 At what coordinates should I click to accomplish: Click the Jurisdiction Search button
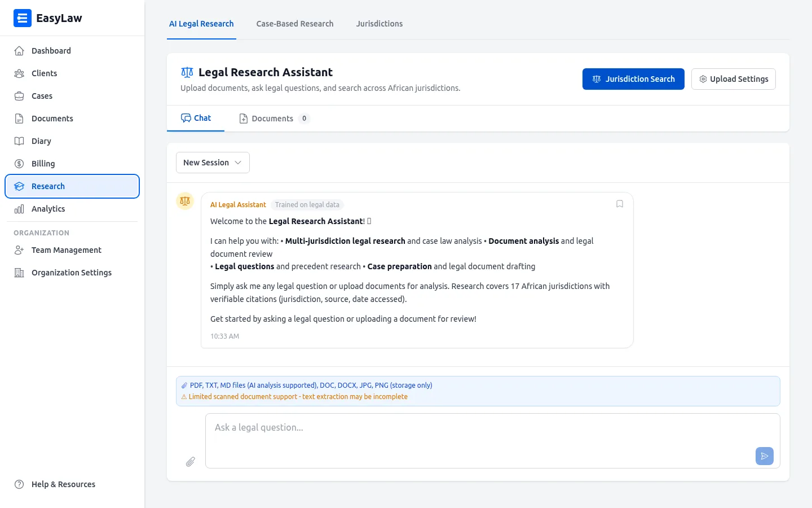point(633,79)
